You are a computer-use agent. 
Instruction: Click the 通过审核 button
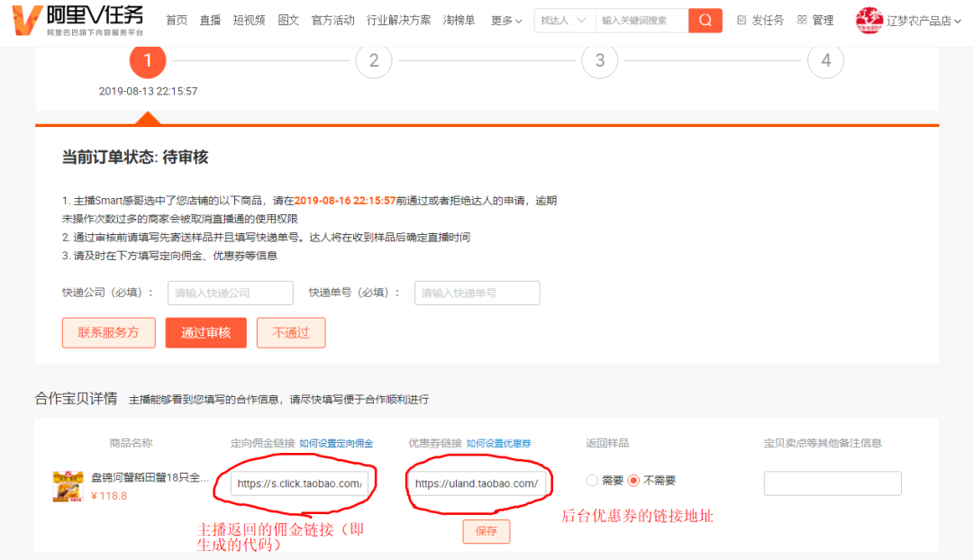(206, 333)
